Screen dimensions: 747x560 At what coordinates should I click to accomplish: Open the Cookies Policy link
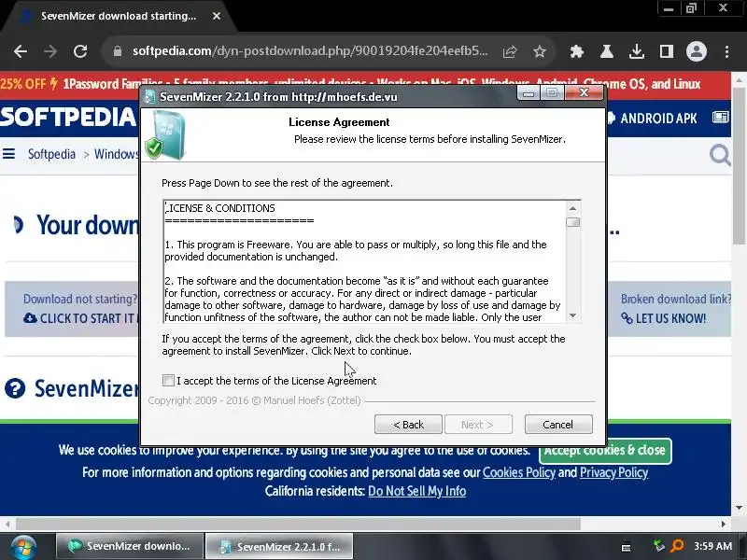click(519, 472)
